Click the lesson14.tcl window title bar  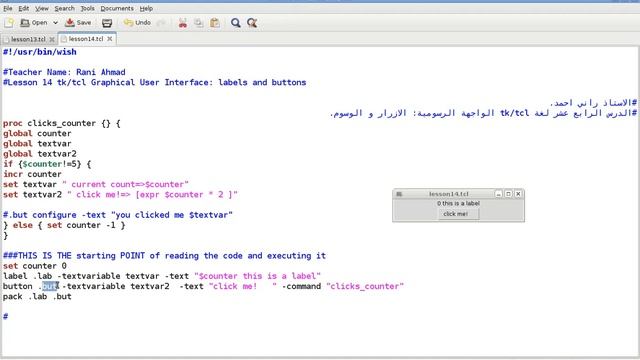pyautogui.click(x=448, y=194)
